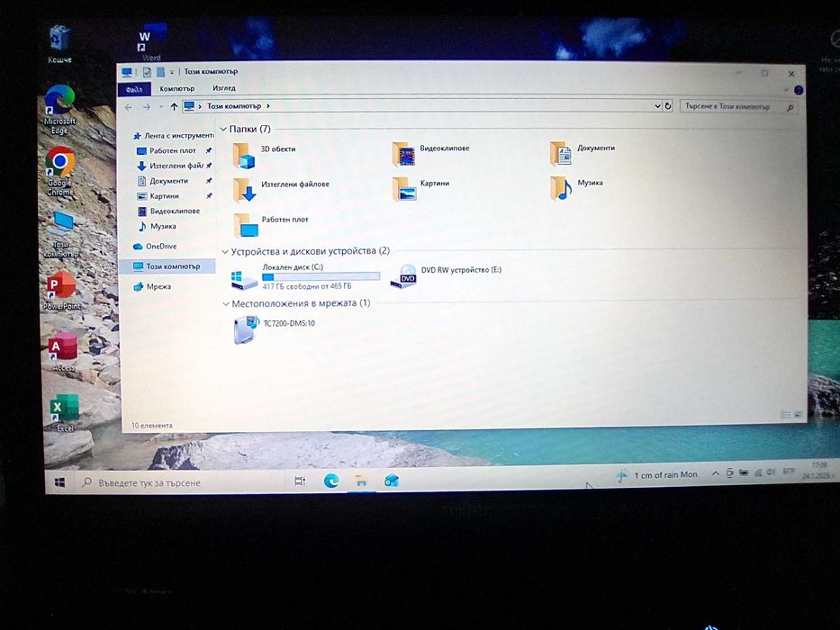840x630 pixels.
Task: Select 'Лента с инструменти' quick access in sidebar
Action: click(x=173, y=136)
